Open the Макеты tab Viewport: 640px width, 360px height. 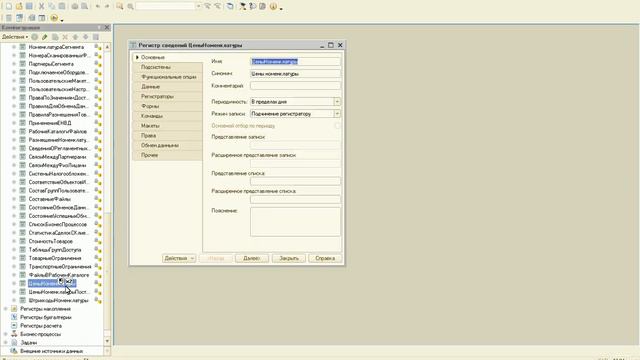point(167,126)
